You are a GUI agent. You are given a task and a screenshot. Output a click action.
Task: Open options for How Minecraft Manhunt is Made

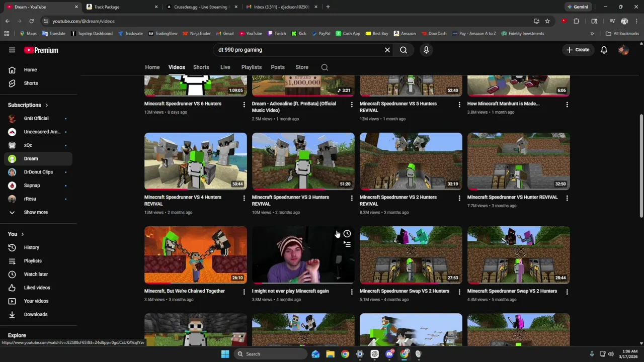pyautogui.click(x=567, y=105)
